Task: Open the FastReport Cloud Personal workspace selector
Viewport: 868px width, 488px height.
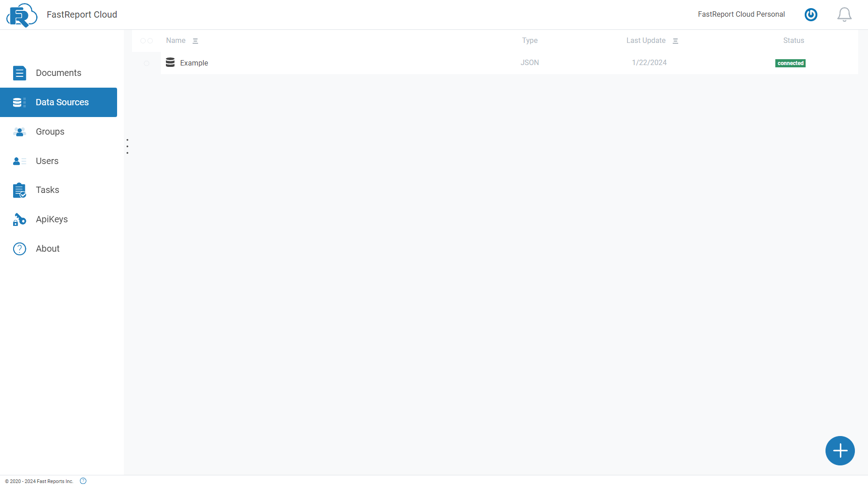Action: [x=741, y=14]
